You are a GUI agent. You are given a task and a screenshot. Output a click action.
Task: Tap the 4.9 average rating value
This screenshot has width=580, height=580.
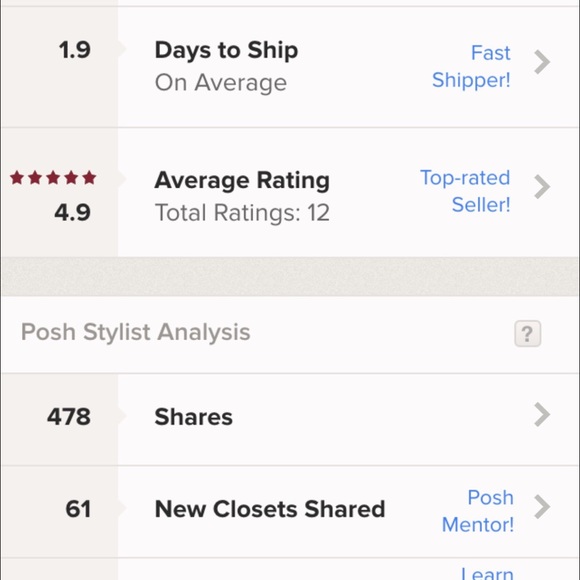click(72, 212)
